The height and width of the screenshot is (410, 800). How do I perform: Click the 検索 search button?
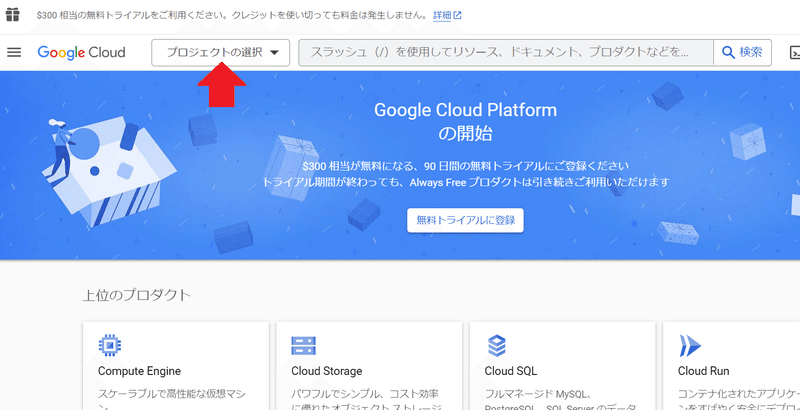click(x=742, y=53)
